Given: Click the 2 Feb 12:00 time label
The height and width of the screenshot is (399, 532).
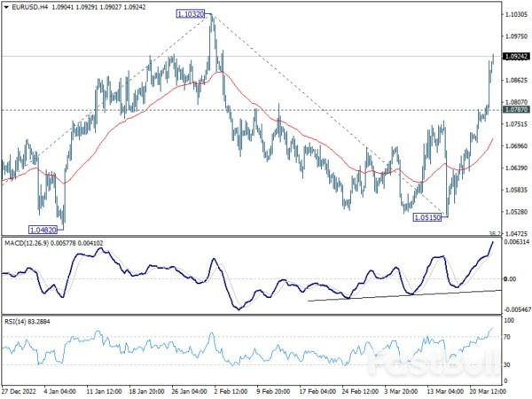Looking at the screenshot, I should (231, 391).
